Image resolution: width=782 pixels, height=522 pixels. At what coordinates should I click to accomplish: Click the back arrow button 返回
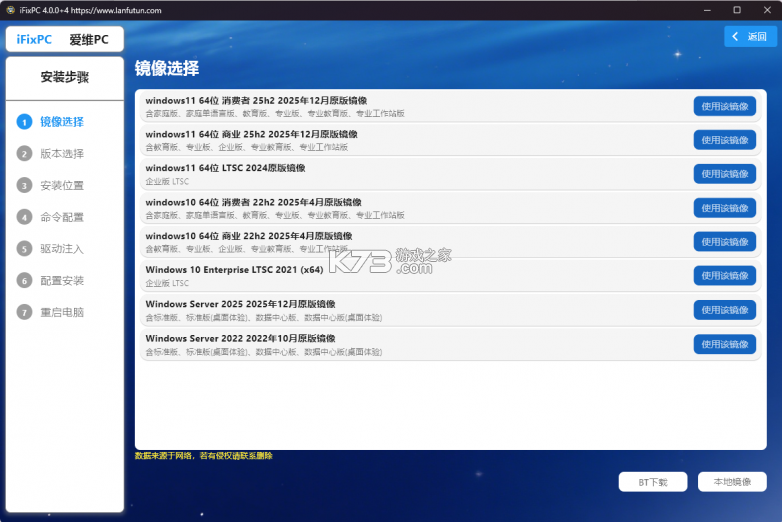point(750,36)
